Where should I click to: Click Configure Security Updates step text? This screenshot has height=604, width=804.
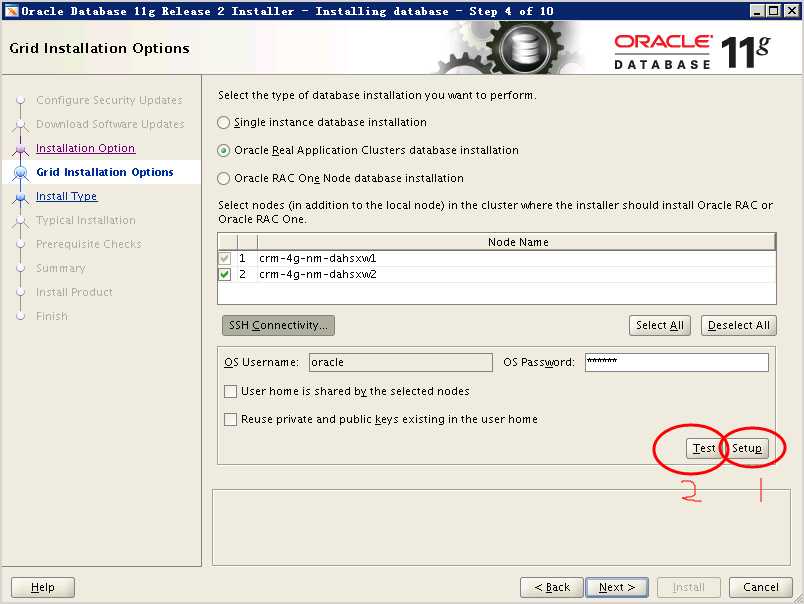coord(109,100)
